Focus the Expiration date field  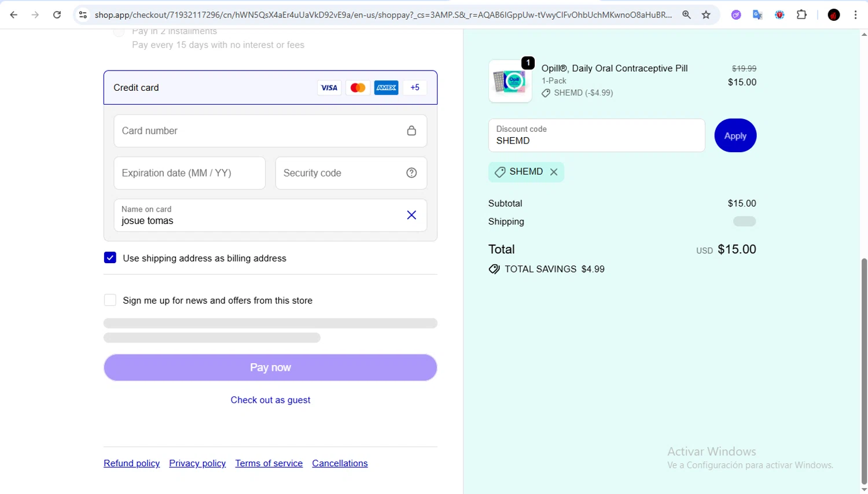coord(190,173)
